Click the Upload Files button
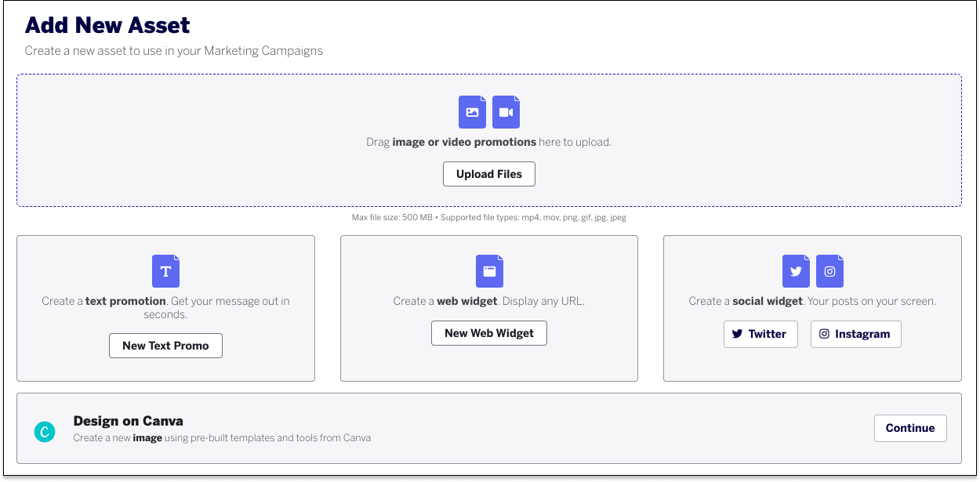 (x=489, y=173)
